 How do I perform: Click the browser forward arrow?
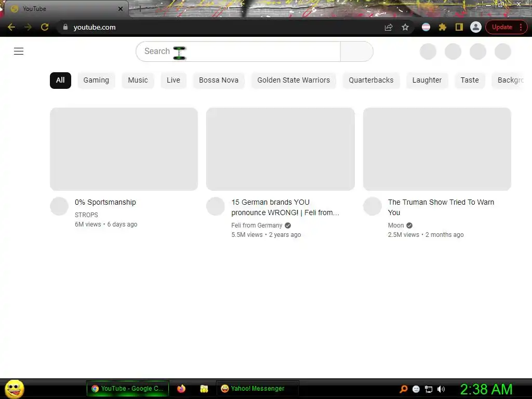[28, 27]
